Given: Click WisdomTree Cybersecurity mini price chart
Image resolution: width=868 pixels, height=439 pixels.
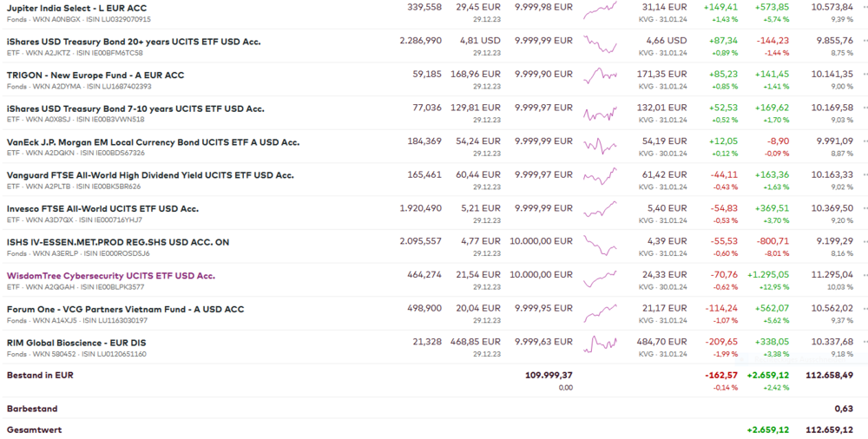Looking at the screenshot, I should click(x=600, y=279).
